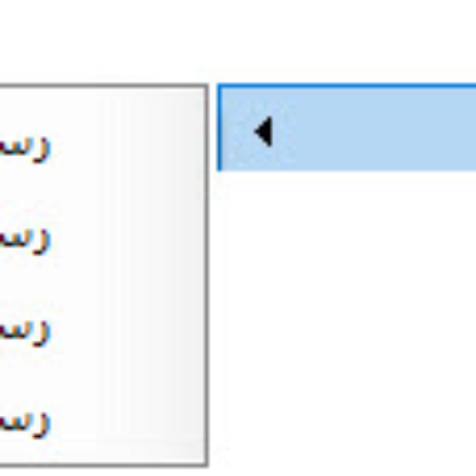Pick the last Arabic submenu entry

(x=25, y=425)
